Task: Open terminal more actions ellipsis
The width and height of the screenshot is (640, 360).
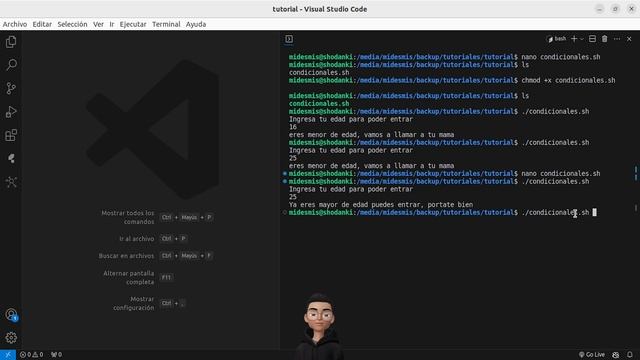Action: (617, 39)
